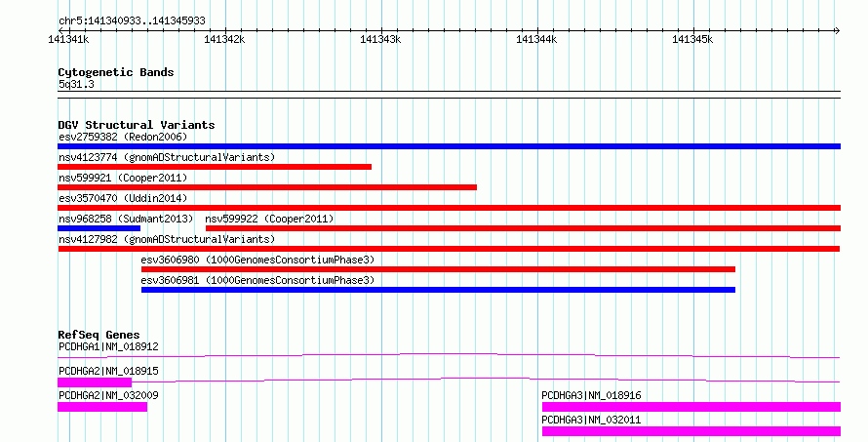Click the red bar for nsv4123774
Screen dimensions: 868x442
pyautogui.click(x=215, y=167)
